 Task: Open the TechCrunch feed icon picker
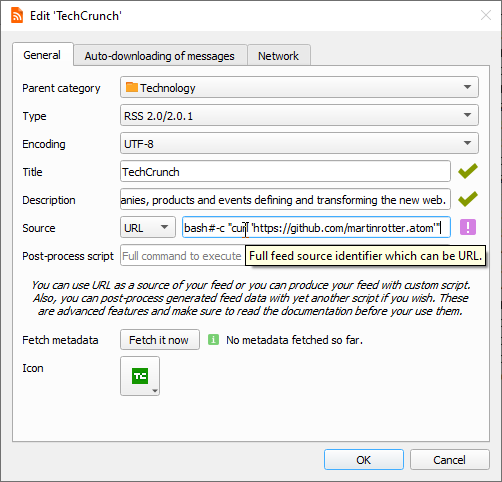tap(140, 376)
